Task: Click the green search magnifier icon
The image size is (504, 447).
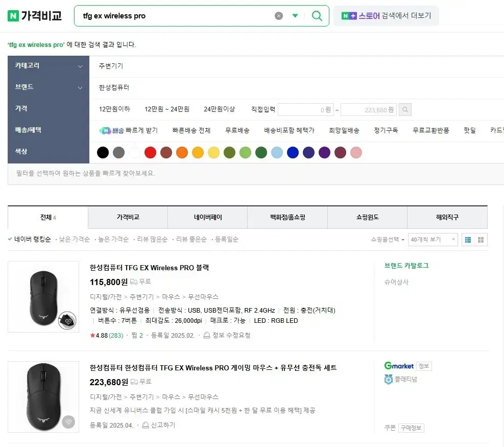Action: click(317, 15)
